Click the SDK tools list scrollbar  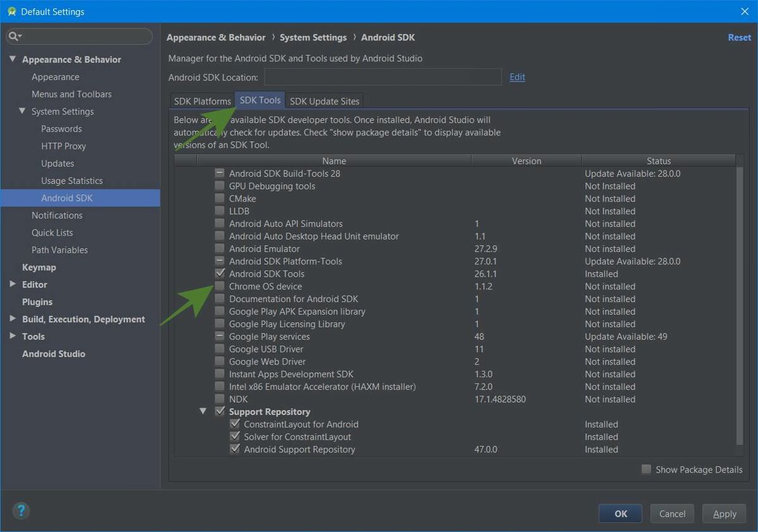tap(740, 305)
